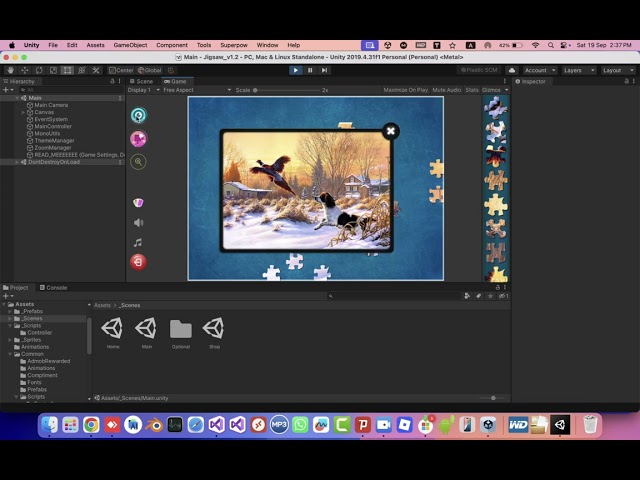Screen dimensions: 640x480
Task: Click the green zoom magnifier icon
Action: coord(138,162)
